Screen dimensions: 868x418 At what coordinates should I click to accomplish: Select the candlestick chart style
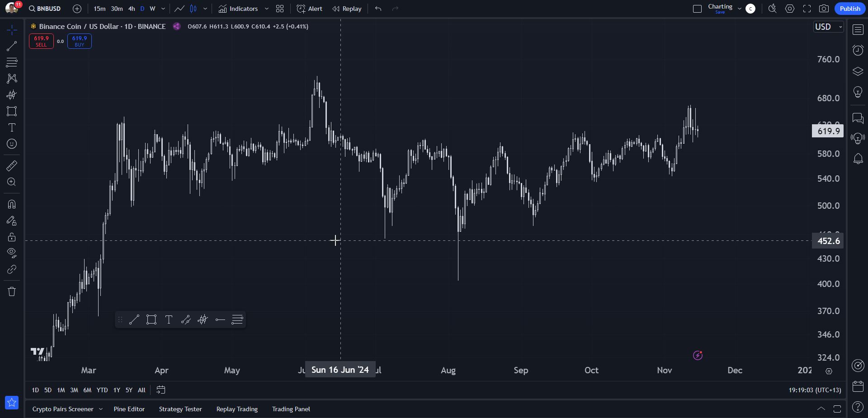[x=193, y=9]
